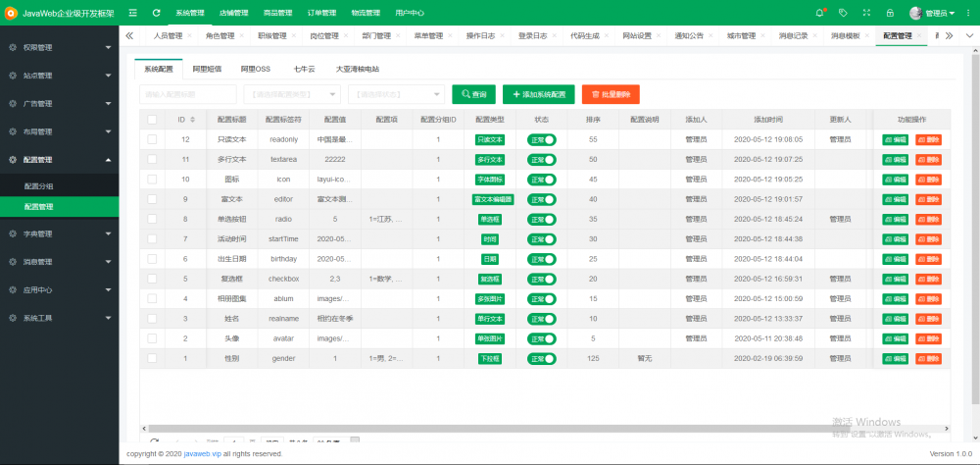Expand the 站点管理 sidebar menu
Image resolution: width=980 pixels, height=465 pixels.
60,76
